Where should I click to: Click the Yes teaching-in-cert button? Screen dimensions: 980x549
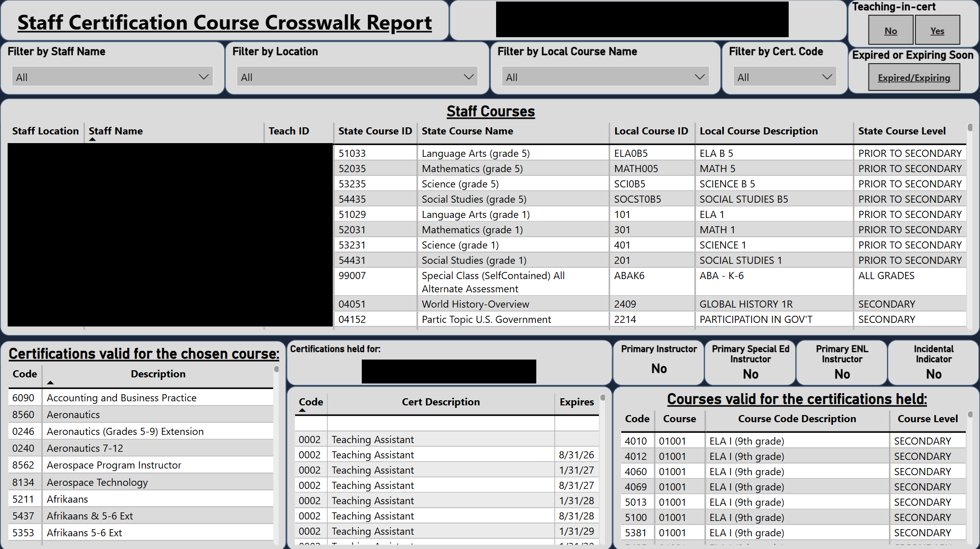pos(937,31)
